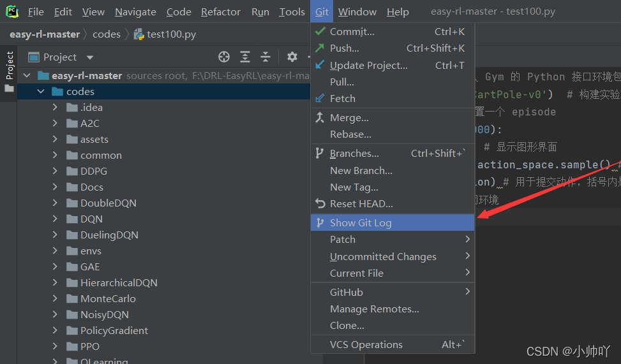Collapse the easy-rl-master root node
Viewport: 621px width, 364px height.
tap(27, 75)
